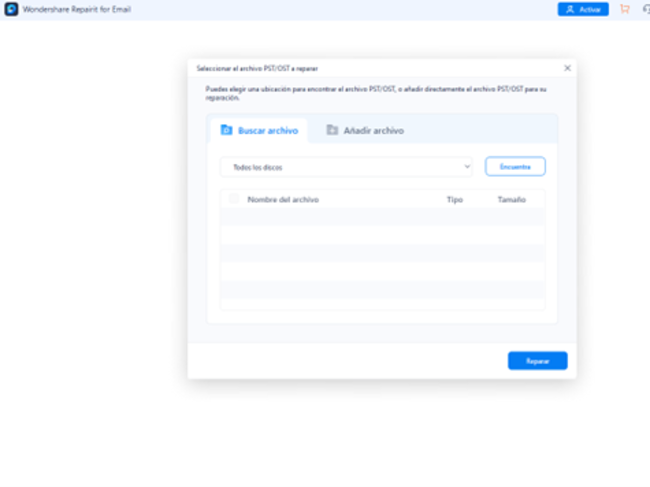Click the Tipo column header

tap(454, 200)
